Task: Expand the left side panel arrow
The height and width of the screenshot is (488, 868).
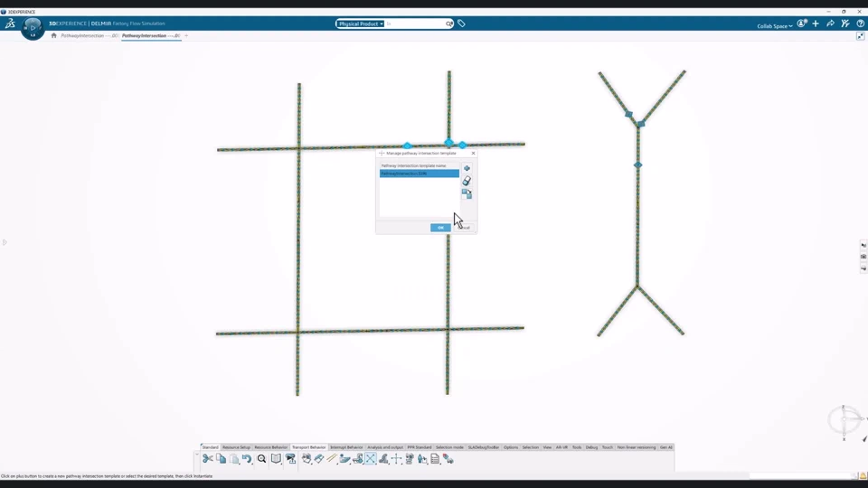Action: click(x=5, y=242)
